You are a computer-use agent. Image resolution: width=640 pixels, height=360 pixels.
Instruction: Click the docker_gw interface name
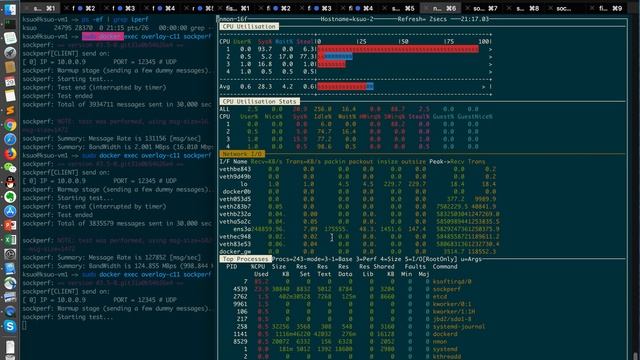[x=235, y=252]
